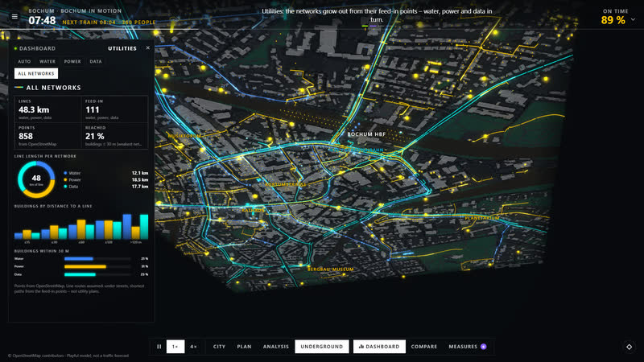The image size is (644, 362).
Task: Click the Water 25 % progress bar
Action: click(97, 258)
